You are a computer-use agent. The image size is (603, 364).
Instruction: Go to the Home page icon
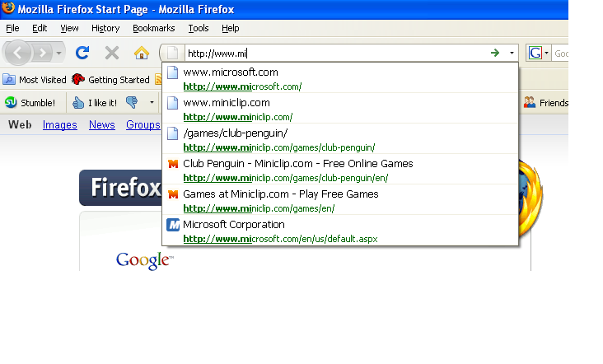(142, 53)
